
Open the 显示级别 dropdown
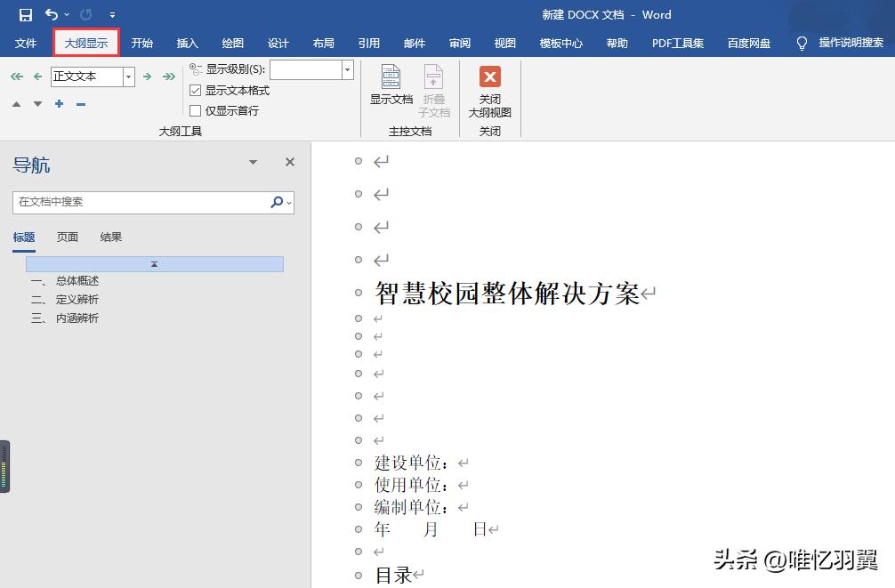(x=346, y=69)
